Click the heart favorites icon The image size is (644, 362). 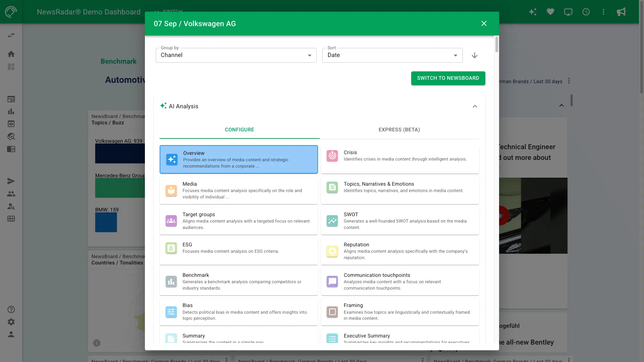tap(550, 12)
